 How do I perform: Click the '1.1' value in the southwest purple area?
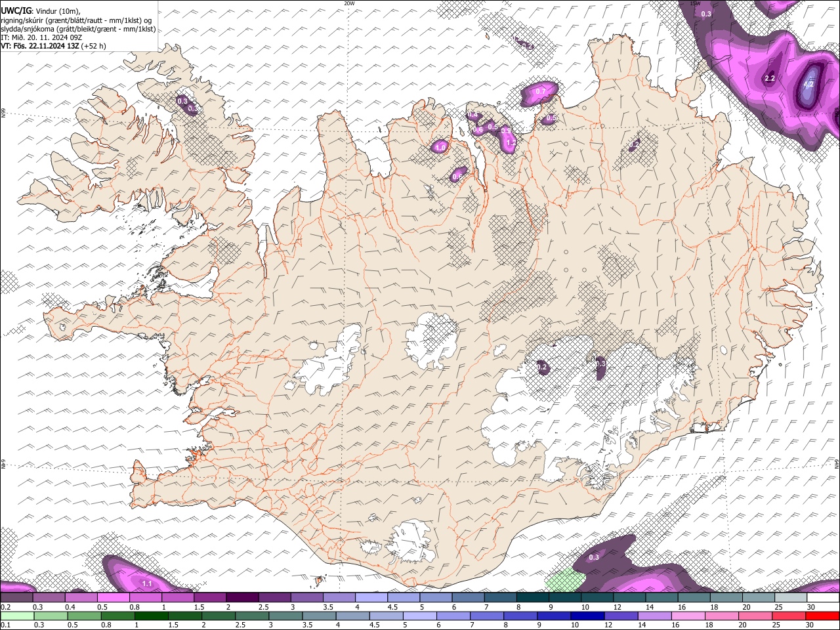pos(147,583)
